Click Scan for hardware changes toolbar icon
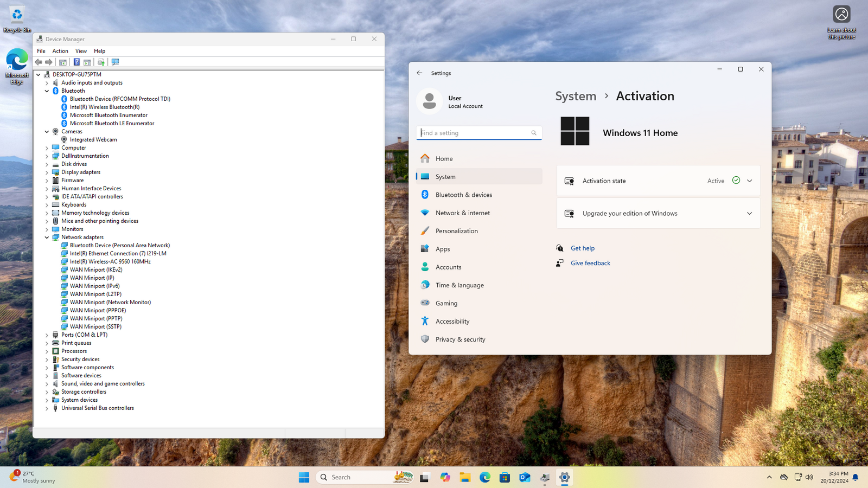This screenshot has height=488, width=868. click(x=115, y=62)
